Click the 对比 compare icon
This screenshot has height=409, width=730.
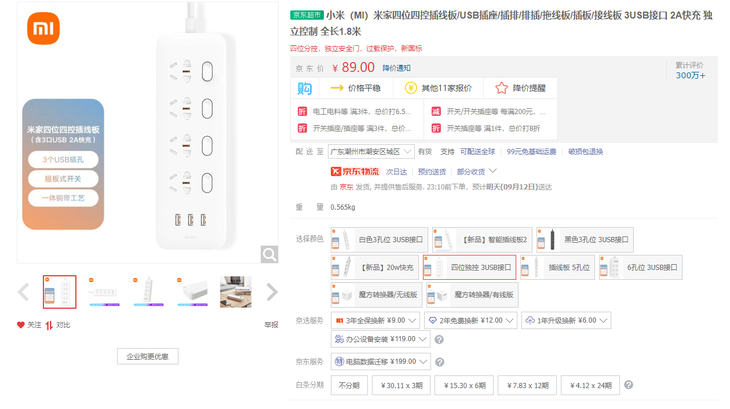click(49, 325)
